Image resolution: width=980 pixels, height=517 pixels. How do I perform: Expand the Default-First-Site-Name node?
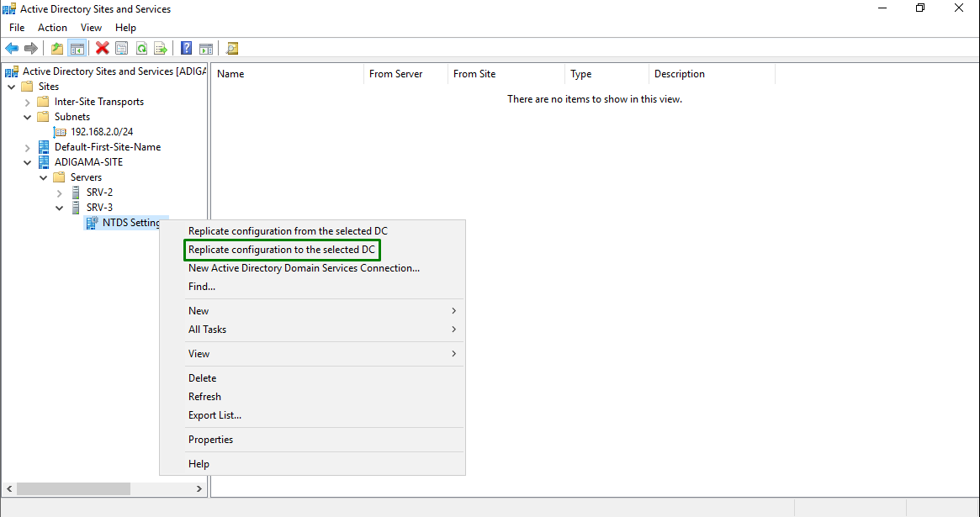[x=28, y=147]
